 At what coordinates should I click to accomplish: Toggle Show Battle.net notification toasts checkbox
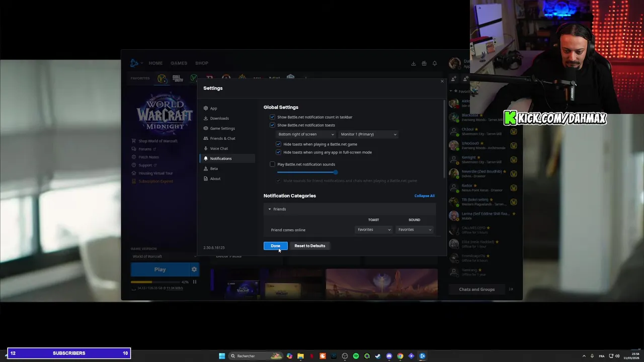click(x=272, y=125)
